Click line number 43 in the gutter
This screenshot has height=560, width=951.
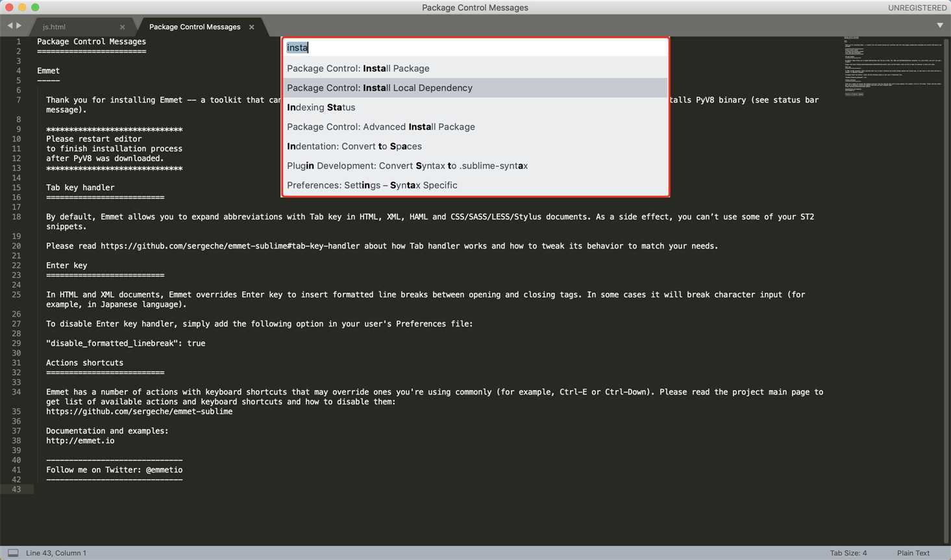click(x=16, y=489)
